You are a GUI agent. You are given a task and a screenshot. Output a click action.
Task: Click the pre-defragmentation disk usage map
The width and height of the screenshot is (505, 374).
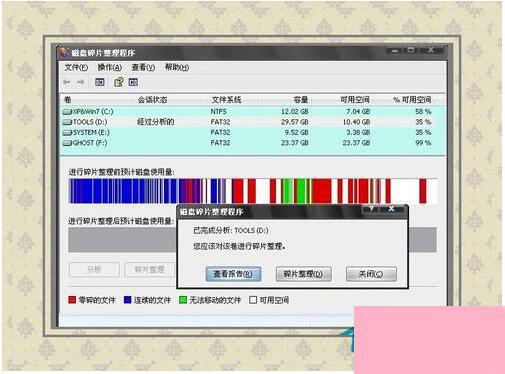[x=253, y=191]
